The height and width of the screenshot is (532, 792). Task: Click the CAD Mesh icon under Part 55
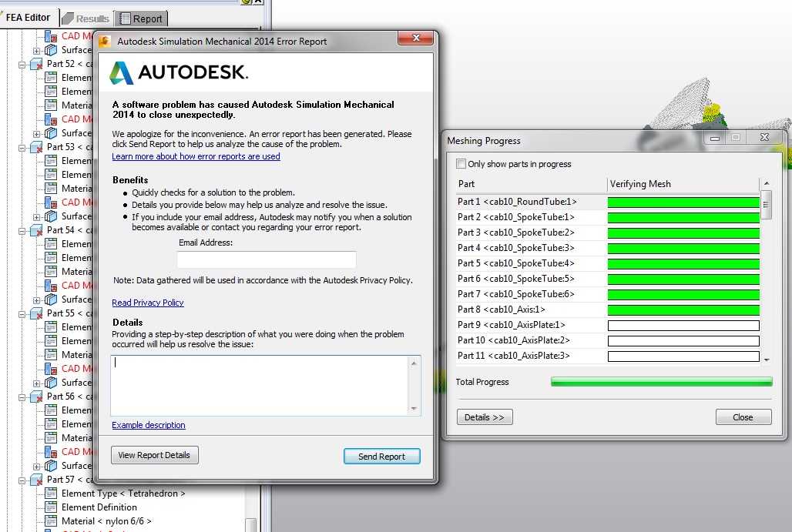51,369
